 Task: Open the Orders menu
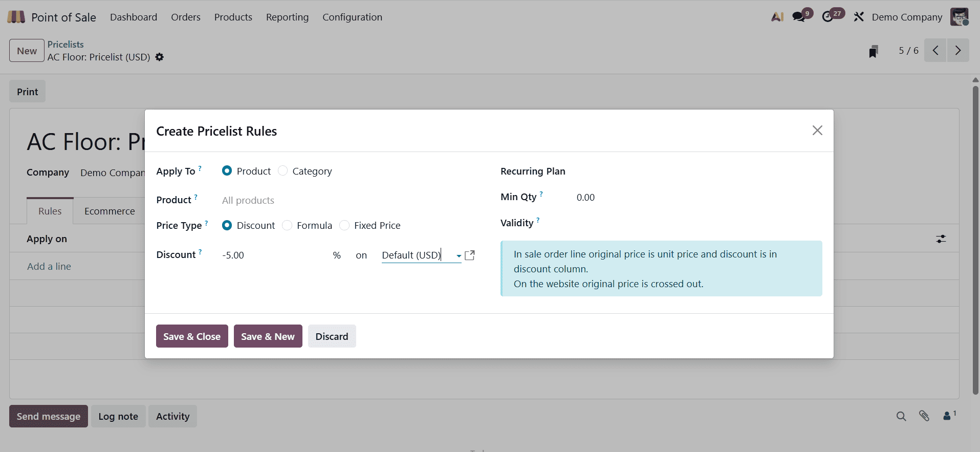[x=186, y=17]
